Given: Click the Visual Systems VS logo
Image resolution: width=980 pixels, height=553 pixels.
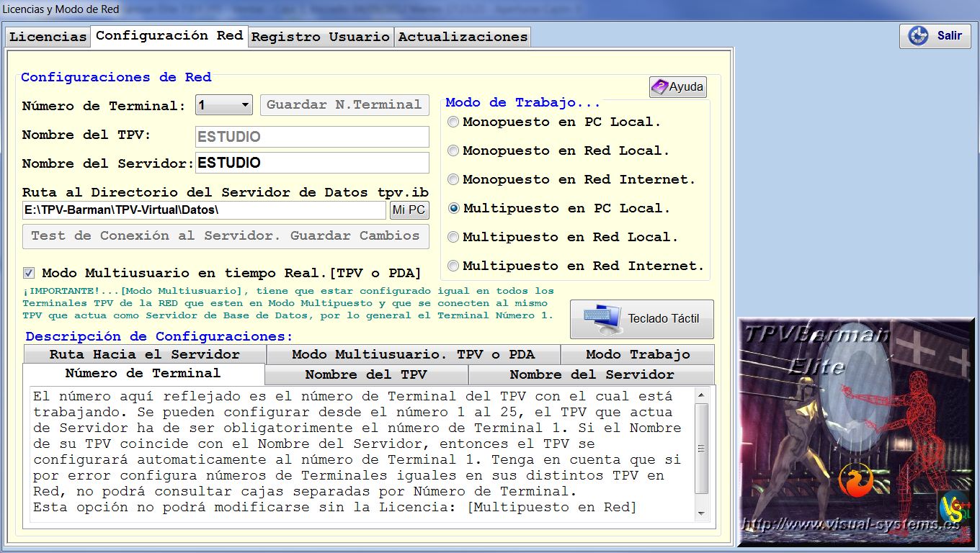Looking at the screenshot, I should tap(954, 509).
